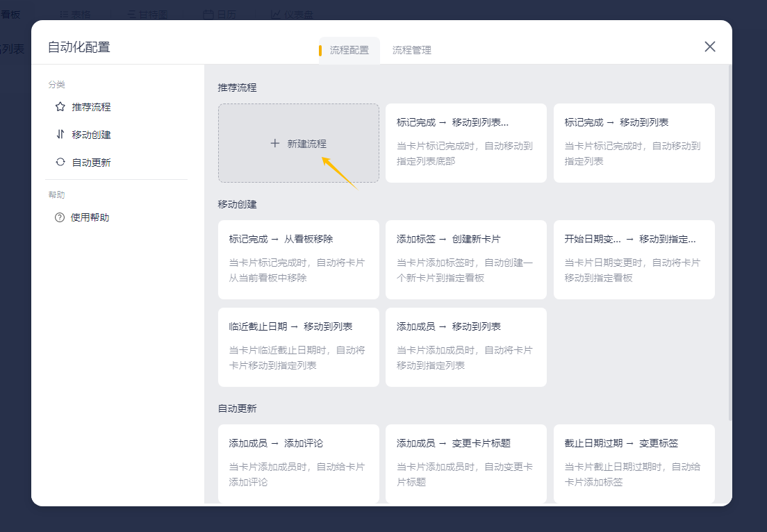
Task: Click the plus icon in 新建流程
Action: click(275, 144)
